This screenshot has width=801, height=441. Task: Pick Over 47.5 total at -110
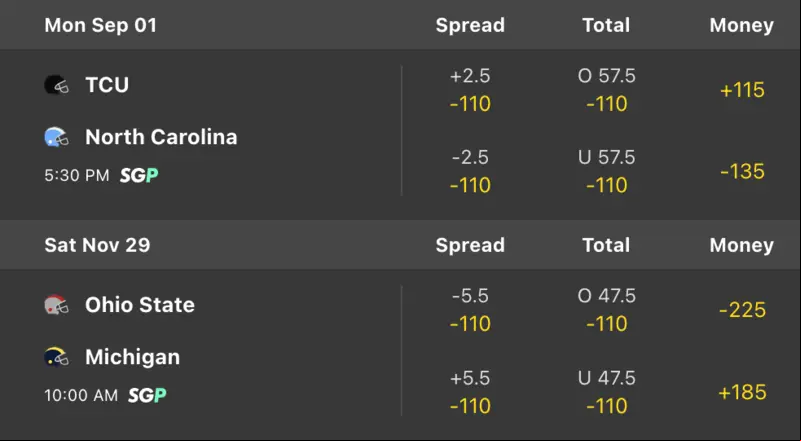click(x=606, y=310)
